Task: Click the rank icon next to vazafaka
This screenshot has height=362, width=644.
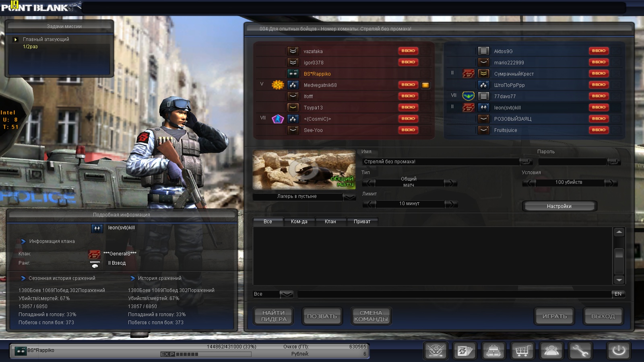Action: [293, 51]
